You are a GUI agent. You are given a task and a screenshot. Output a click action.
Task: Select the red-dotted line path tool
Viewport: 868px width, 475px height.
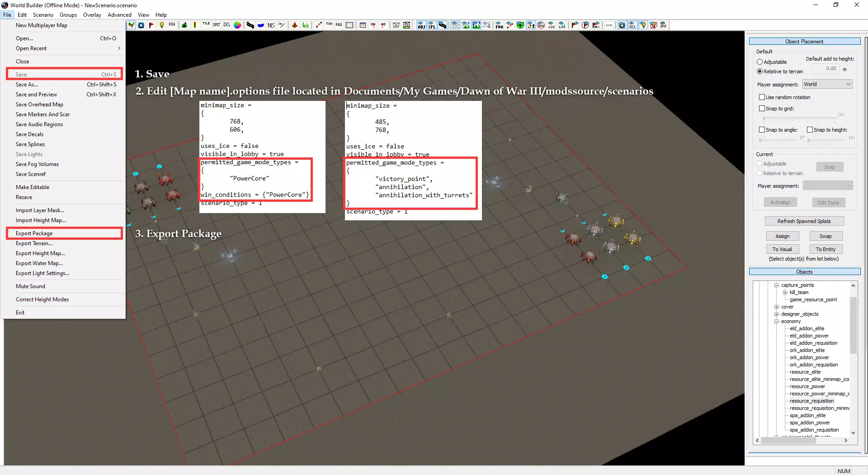319,25
